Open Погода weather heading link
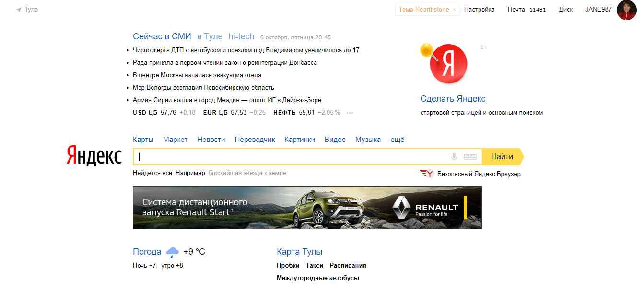644x293 pixels. pyautogui.click(x=147, y=252)
